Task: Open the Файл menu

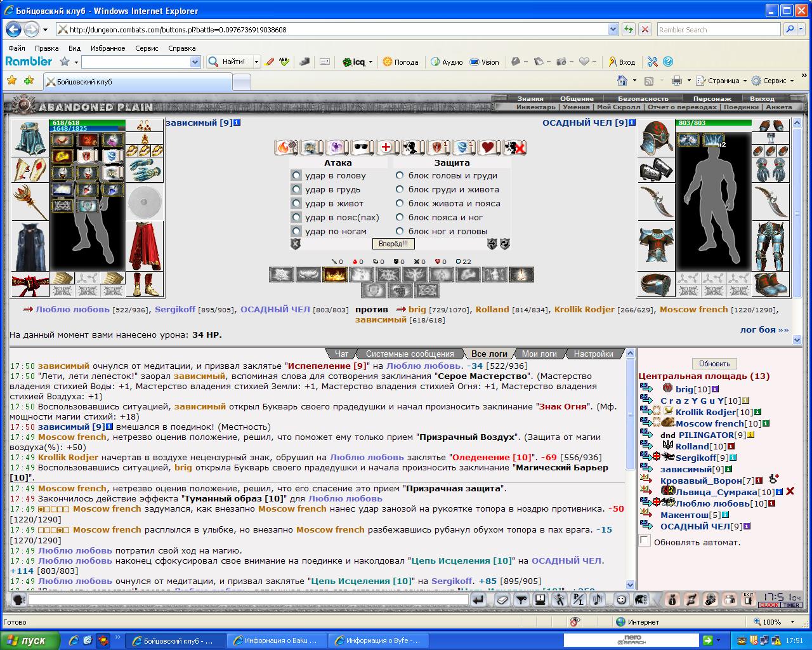Action: click(x=17, y=48)
